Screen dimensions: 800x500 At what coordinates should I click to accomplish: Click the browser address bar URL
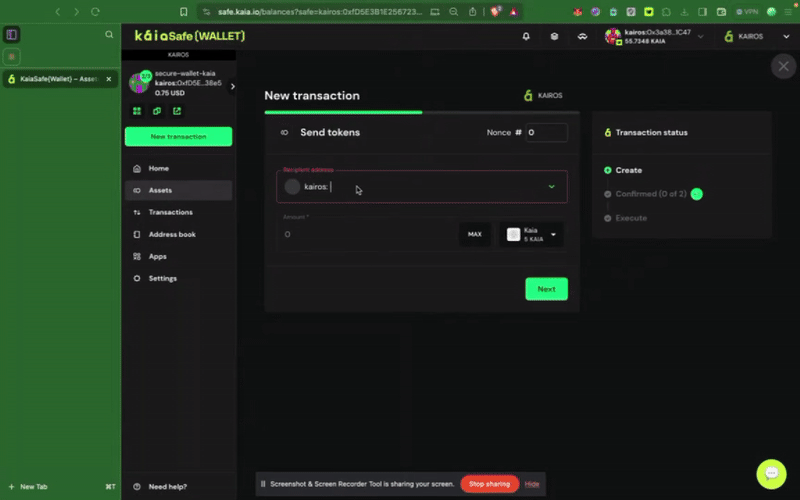coord(320,12)
